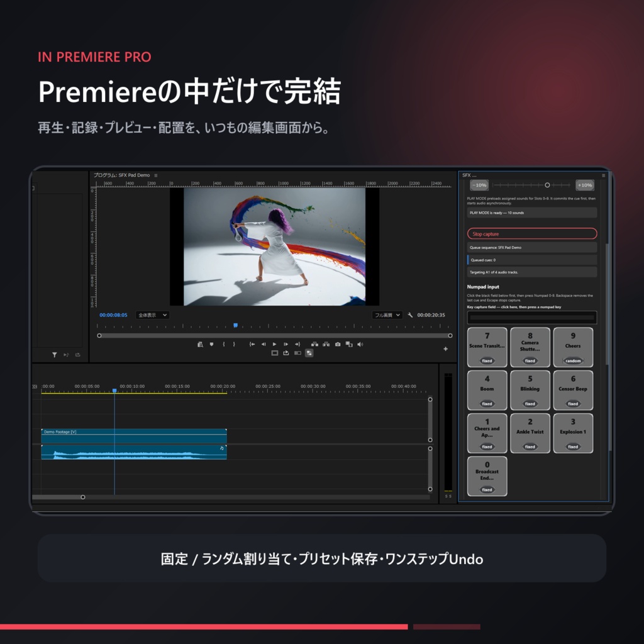Click the プログラム: SFX Pad Demo panel tab
Screen dimensions: 644x644
pyautogui.click(x=121, y=175)
